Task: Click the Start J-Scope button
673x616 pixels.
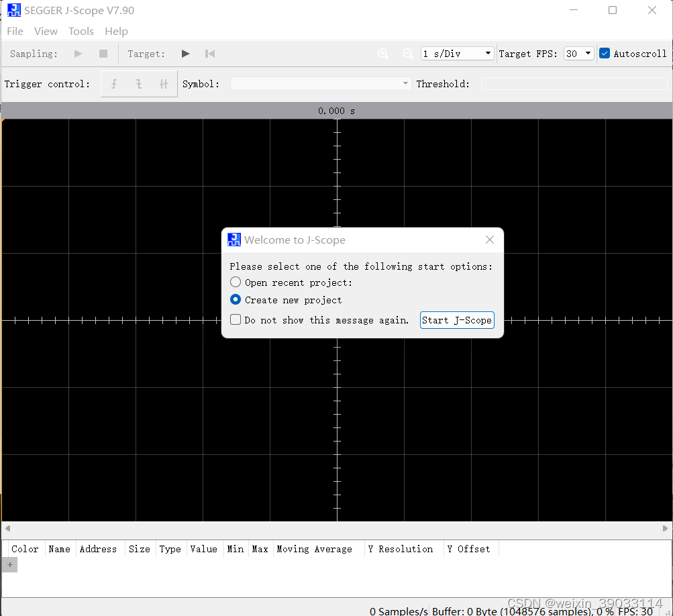Action: (457, 320)
